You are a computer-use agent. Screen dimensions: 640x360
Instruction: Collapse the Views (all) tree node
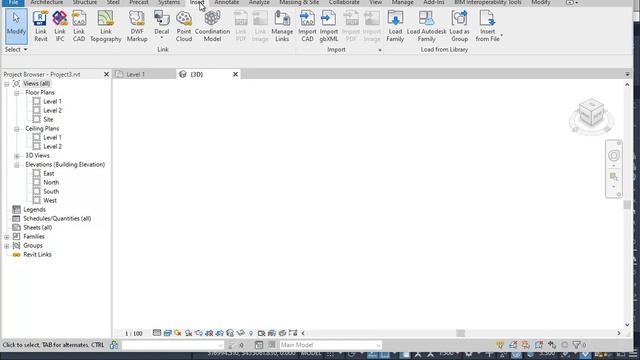pos(7,84)
